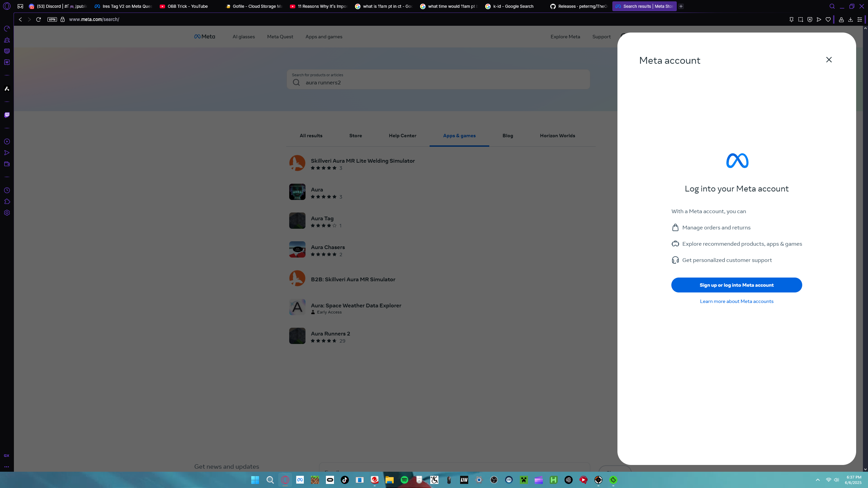
Task: Show hidden tray icons chevron
Action: point(817,480)
